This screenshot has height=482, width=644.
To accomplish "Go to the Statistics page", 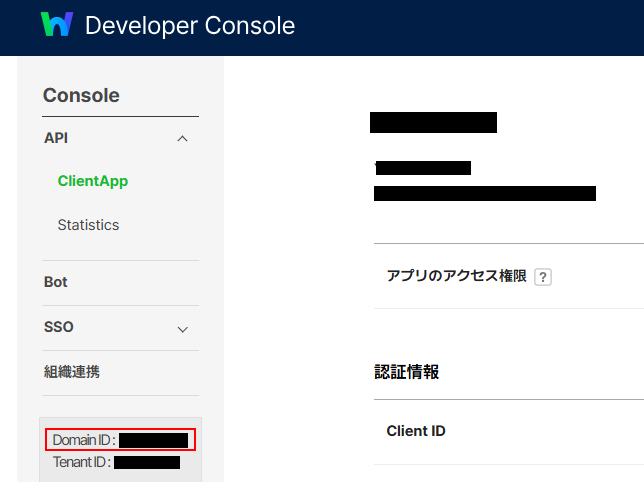I will 88,225.
